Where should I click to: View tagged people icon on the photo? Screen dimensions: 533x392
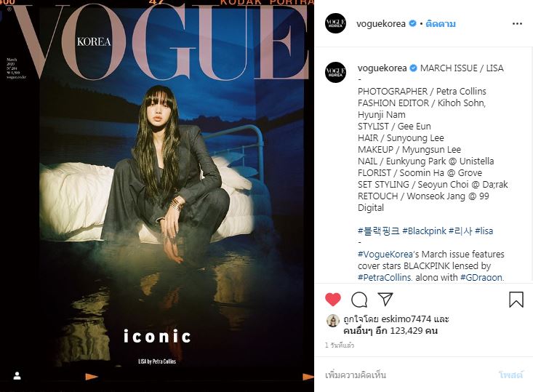(17, 376)
